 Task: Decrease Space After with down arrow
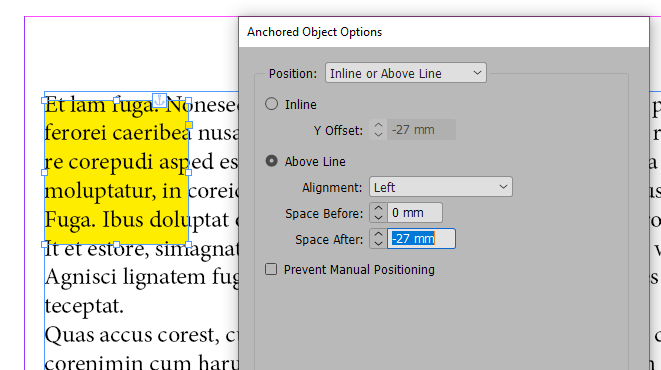(x=378, y=244)
